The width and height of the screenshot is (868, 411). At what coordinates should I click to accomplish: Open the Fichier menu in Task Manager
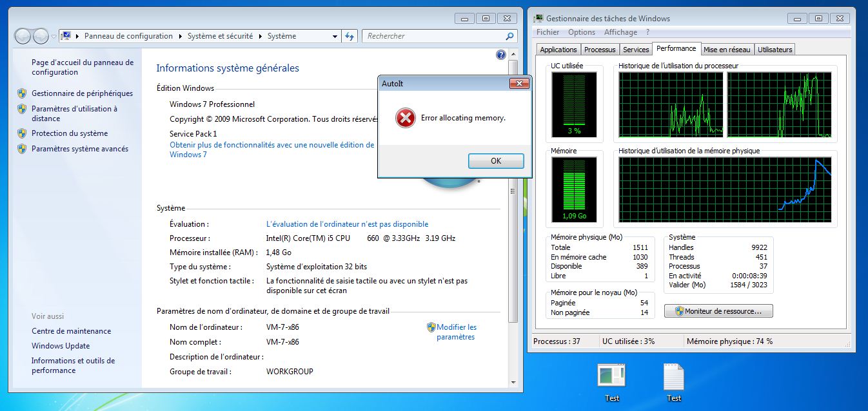click(x=547, y=32)
